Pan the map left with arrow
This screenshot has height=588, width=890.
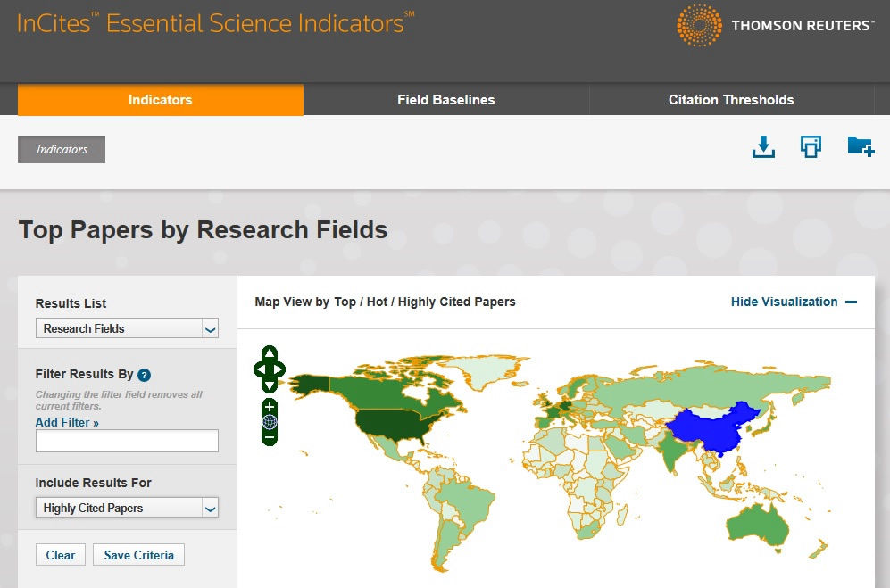click(x=259, y=369)
